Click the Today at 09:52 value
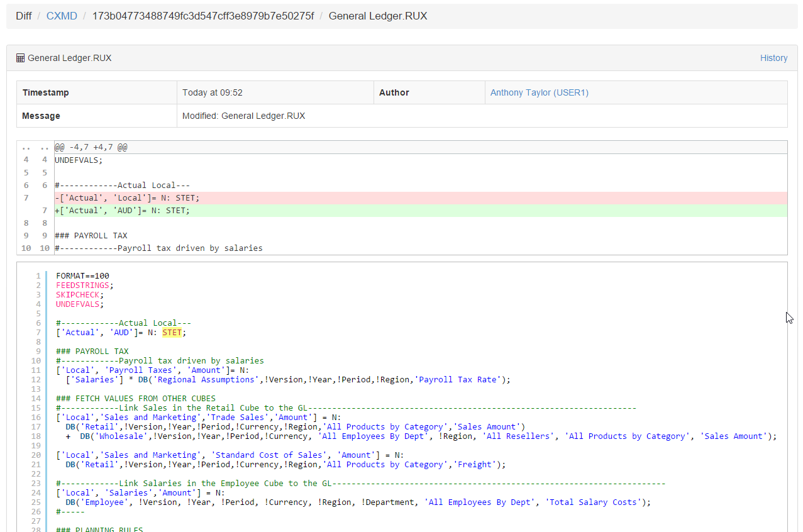803x532 pixels. (x=213, y=92)
